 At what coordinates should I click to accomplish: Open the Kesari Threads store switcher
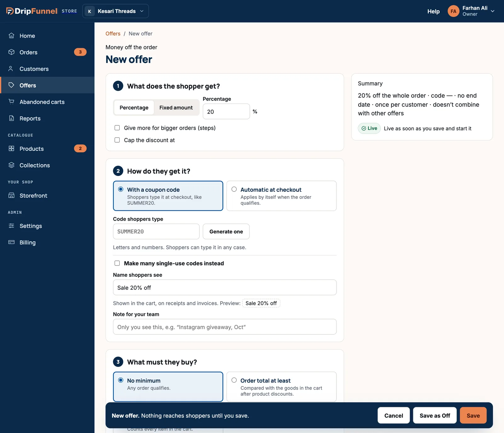pos(115,11)
